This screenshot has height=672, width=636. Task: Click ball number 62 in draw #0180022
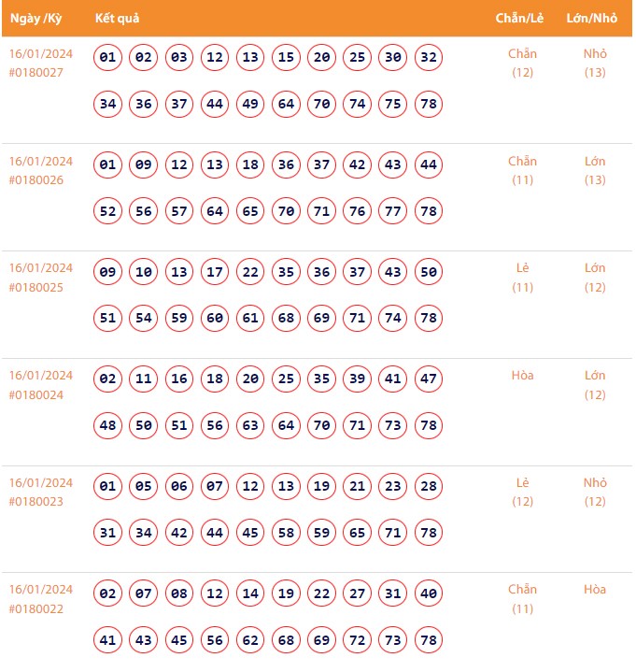[250, 640]
